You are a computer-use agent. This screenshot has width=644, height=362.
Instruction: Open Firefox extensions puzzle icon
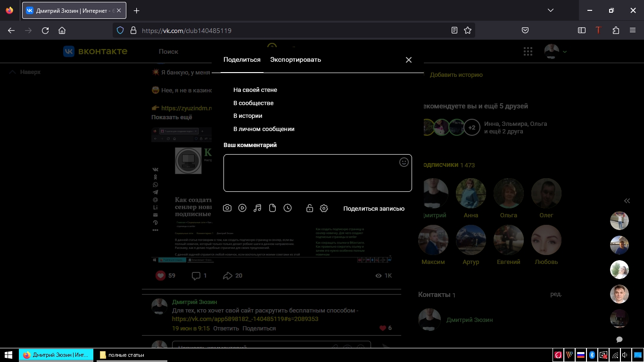click(x=616, y=30)
